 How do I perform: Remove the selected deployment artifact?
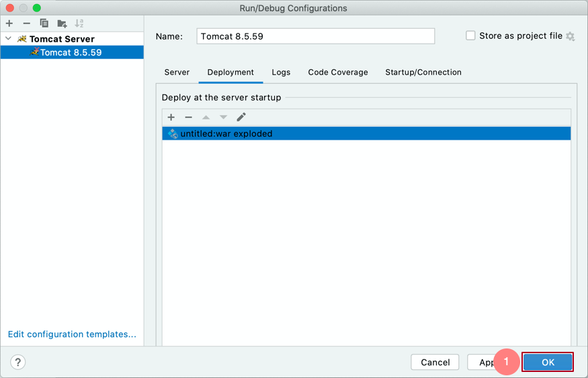pyautogui.click(x=188, y=117)
